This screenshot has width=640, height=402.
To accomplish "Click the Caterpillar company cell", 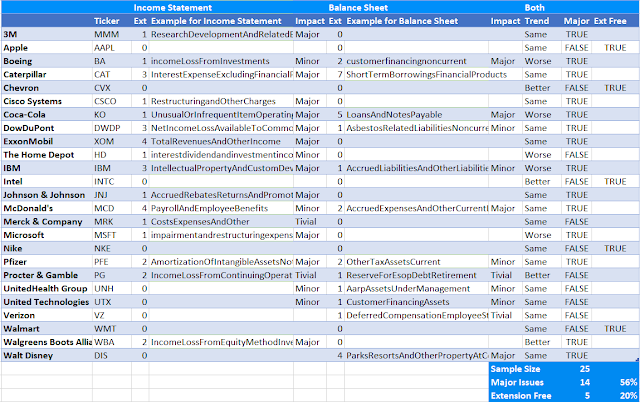I will 47,75.
